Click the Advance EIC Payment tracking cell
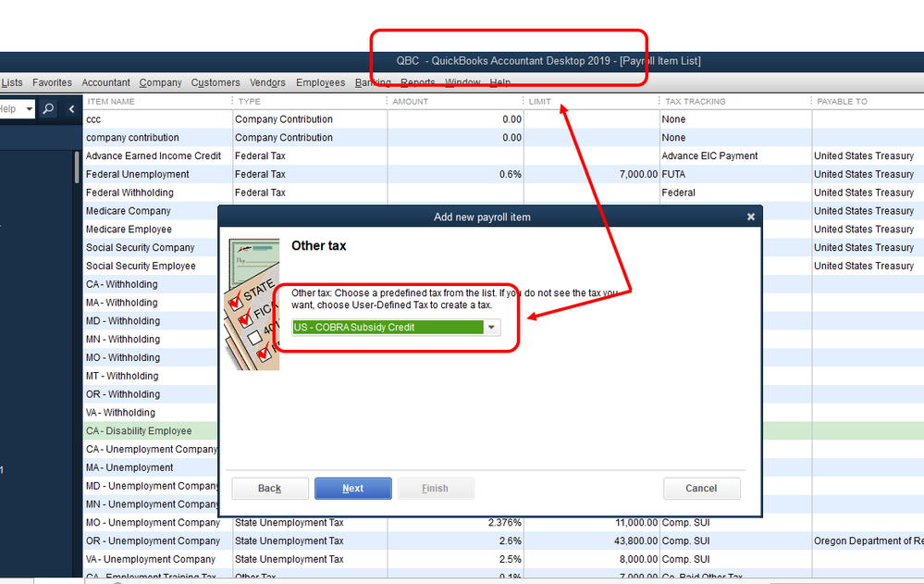The image size is (924, 584). (709, 155)
